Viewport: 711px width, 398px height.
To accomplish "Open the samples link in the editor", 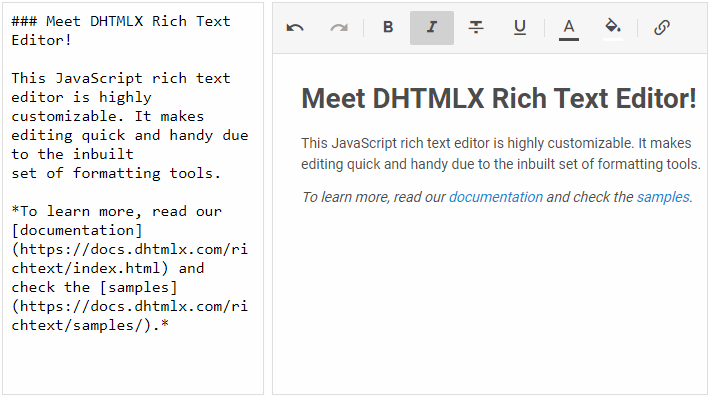I will coord(663,197).
